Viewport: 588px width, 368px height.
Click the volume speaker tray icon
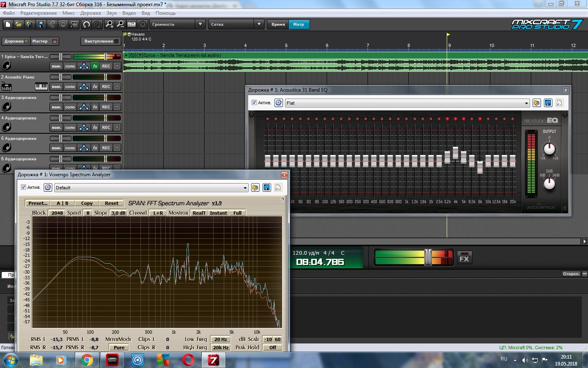[525, 360]
